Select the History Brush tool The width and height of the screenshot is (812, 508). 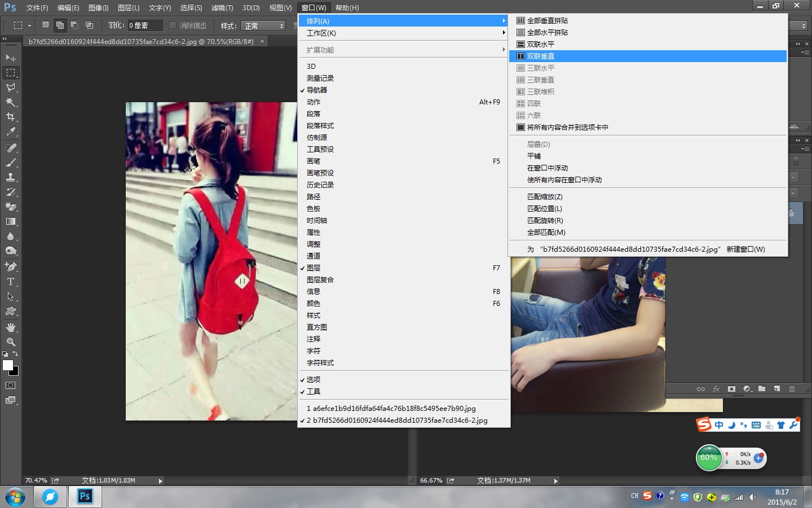(11, 192)
